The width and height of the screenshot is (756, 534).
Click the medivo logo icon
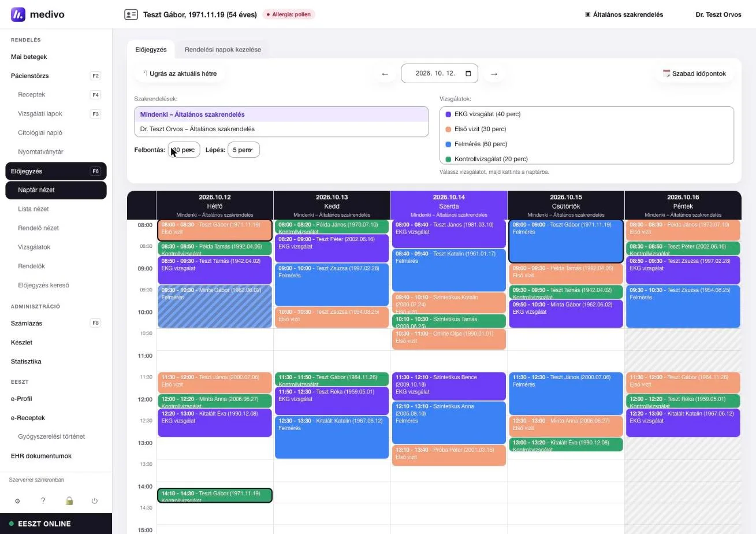[x=18, y=14]
